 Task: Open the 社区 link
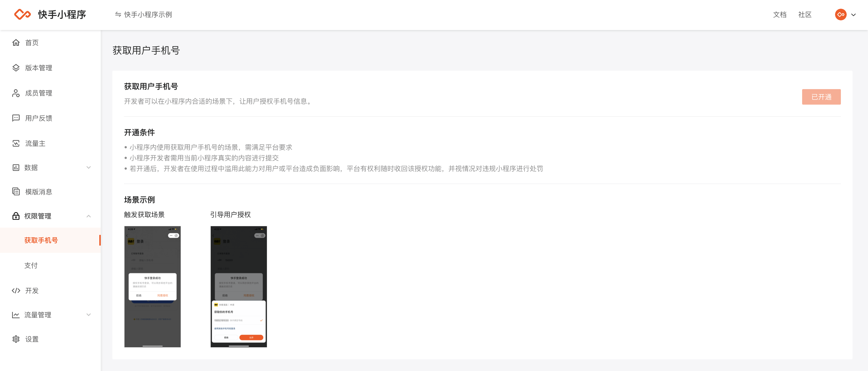click(805, 15)
